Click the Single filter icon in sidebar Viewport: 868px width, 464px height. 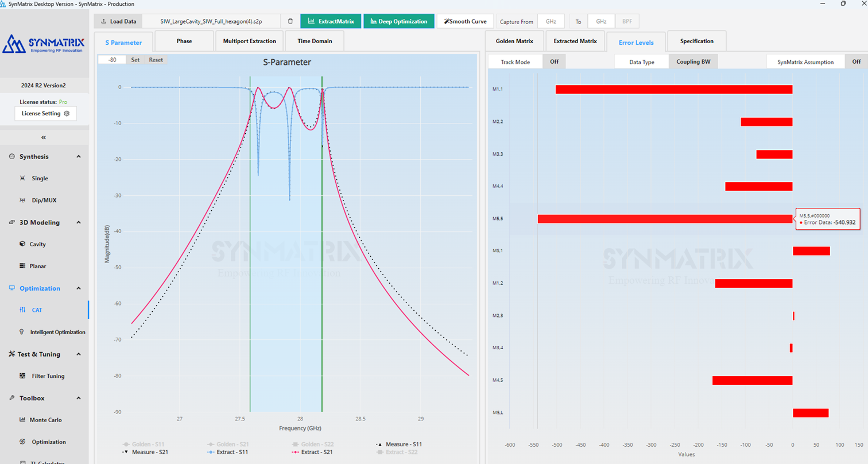pos(22,179)
